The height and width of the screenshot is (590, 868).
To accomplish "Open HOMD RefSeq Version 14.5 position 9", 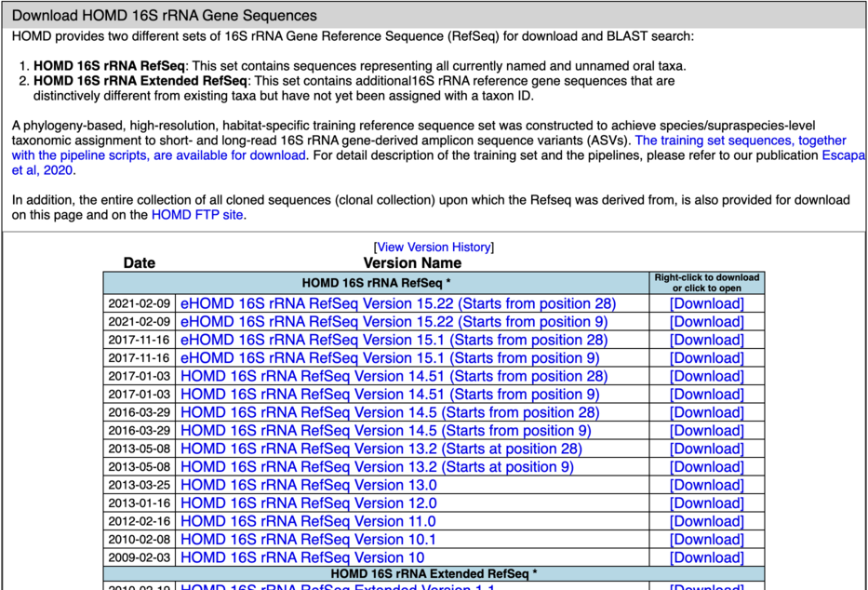I will [385, 431].
